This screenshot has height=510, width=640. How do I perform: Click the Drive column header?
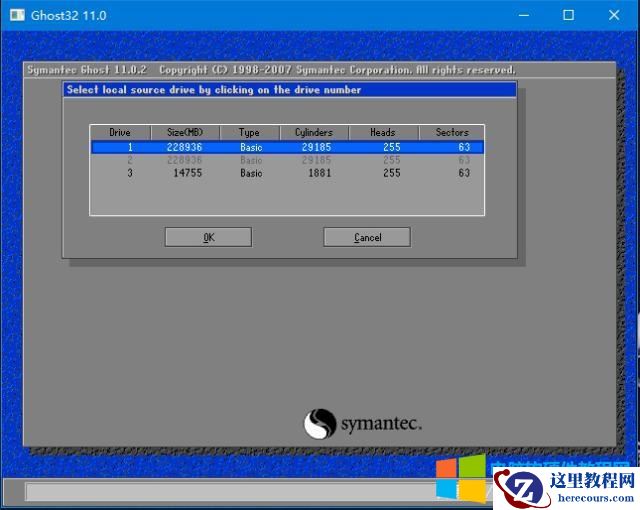[120, 133]
